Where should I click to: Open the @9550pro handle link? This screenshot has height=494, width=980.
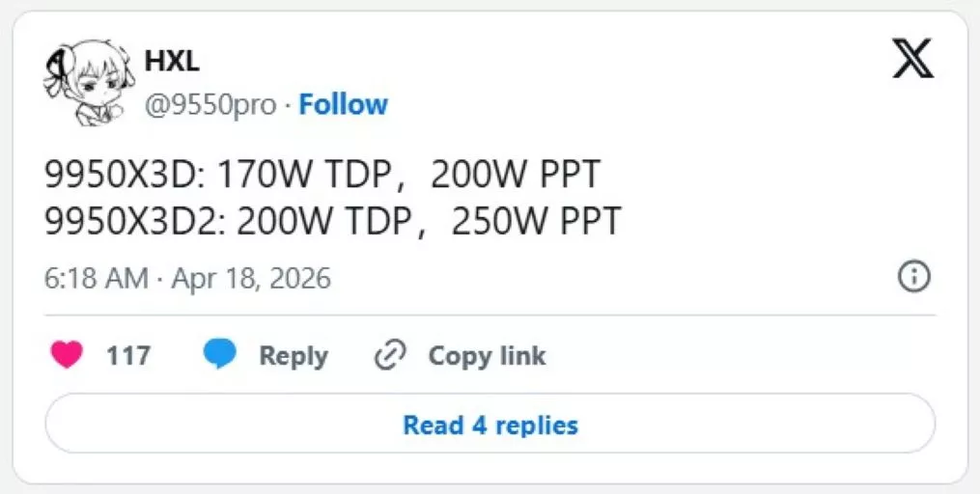tap(210, 104)
